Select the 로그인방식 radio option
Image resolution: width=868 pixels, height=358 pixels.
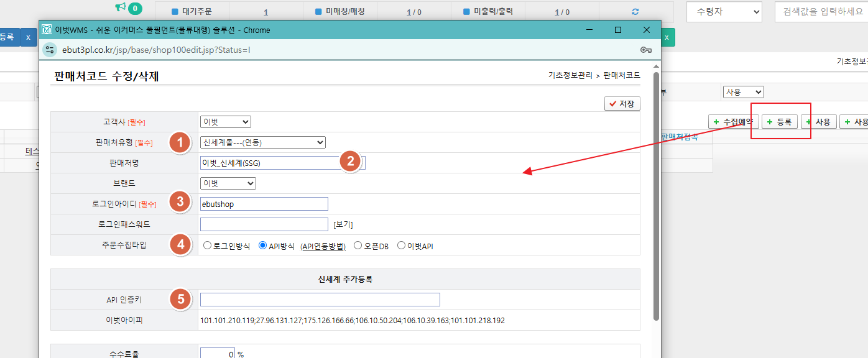208,246
